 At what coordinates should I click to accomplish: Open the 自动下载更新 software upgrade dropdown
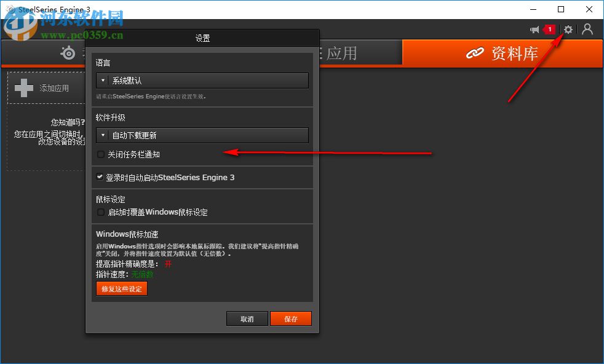click(203, 134)
